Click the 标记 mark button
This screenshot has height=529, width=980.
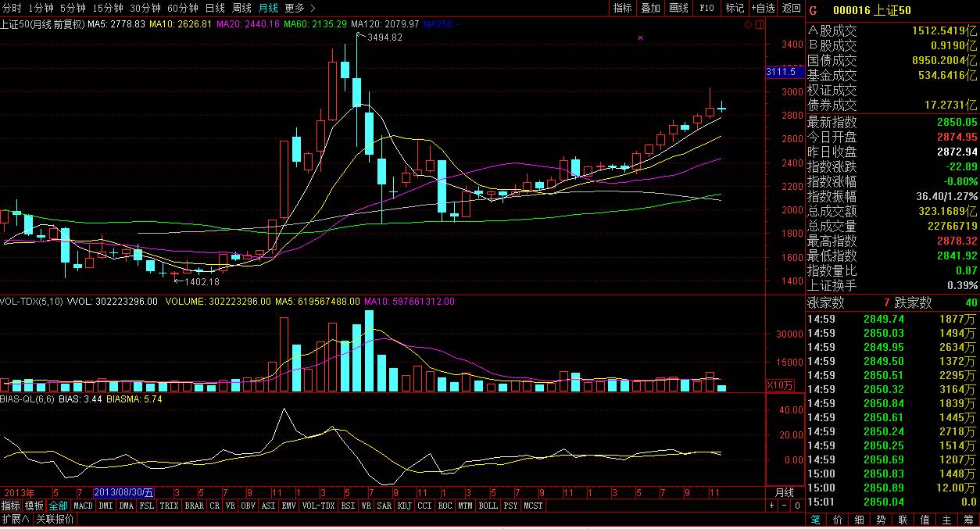pyautogui.click(x=735, y=8)
